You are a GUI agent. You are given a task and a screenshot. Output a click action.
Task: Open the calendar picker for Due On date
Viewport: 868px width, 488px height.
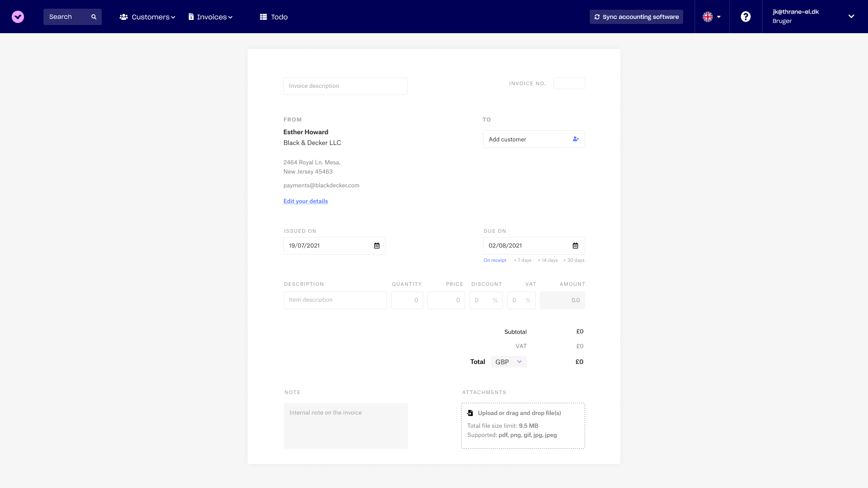point(576,246)
